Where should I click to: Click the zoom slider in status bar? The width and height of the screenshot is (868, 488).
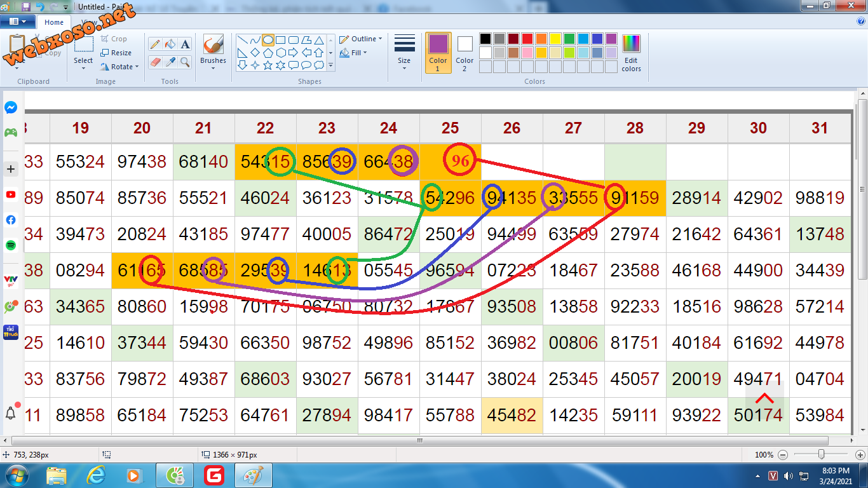coord(821,454)
